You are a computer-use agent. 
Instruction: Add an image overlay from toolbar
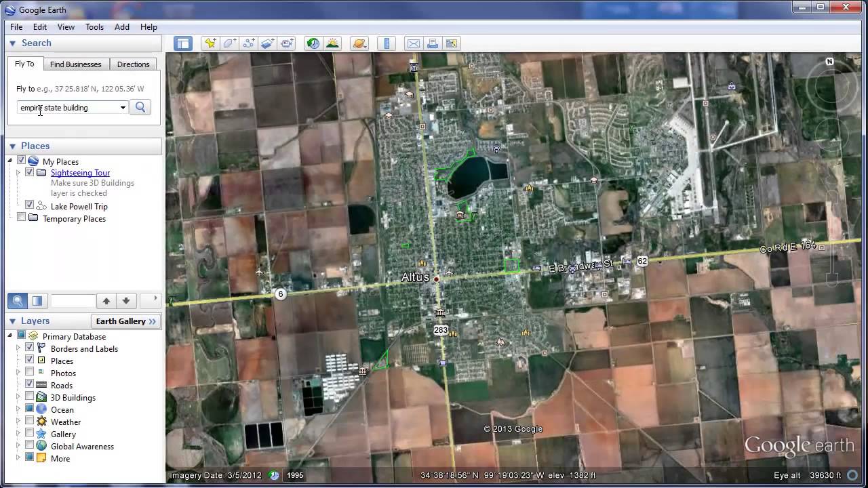click(267, 43)
